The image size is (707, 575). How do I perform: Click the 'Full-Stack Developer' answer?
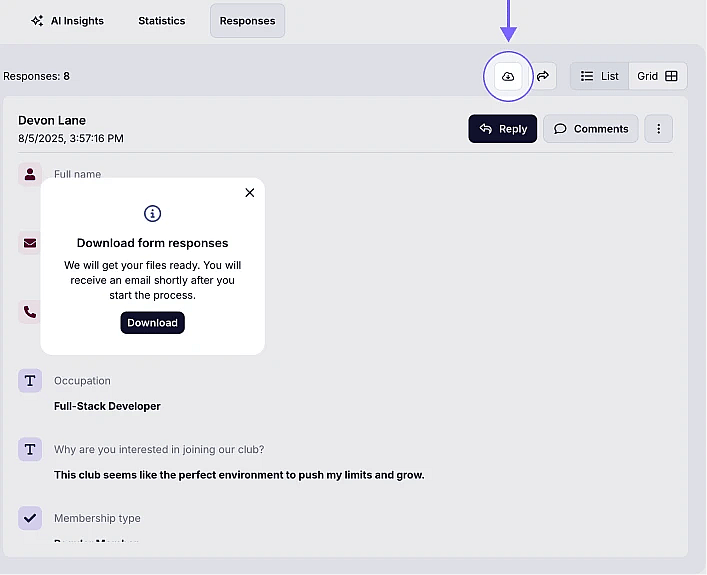coord(107,406)
